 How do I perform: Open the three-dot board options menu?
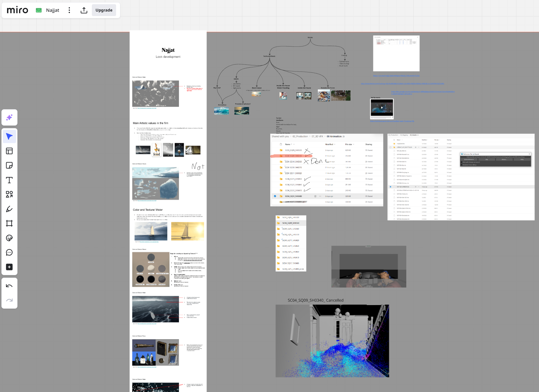[69, 10]
